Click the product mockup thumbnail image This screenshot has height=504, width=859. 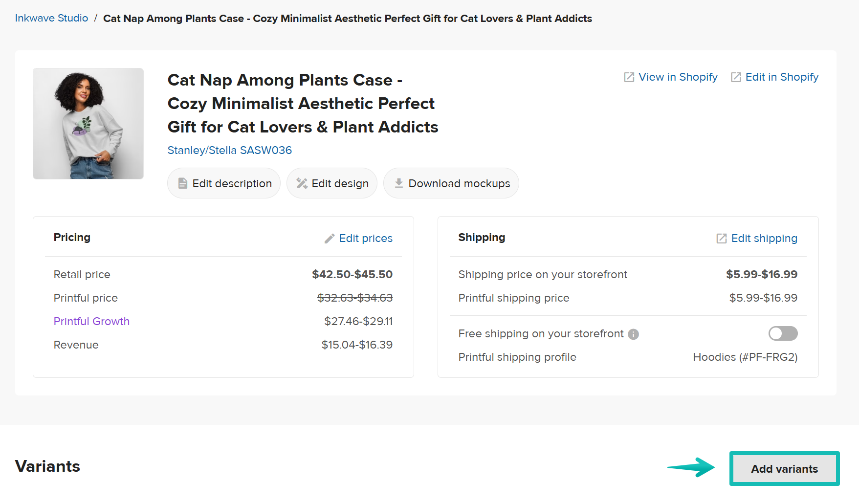88,124
